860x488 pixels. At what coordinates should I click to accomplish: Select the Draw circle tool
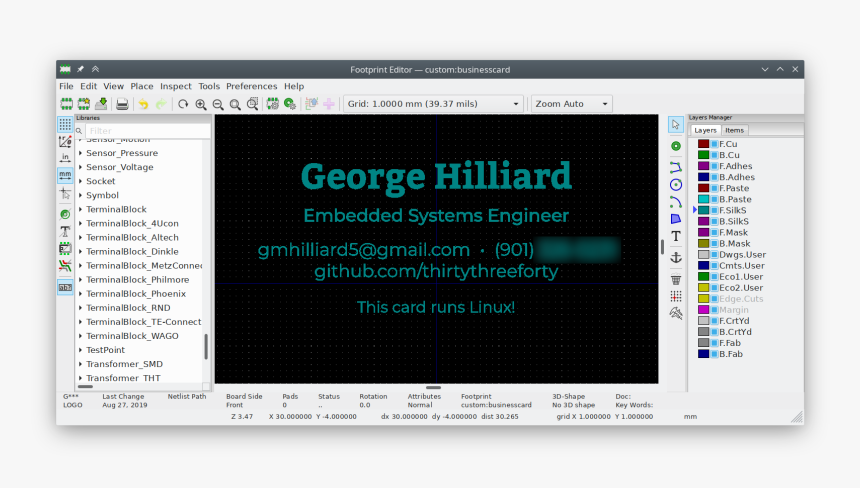click(676, 185)
